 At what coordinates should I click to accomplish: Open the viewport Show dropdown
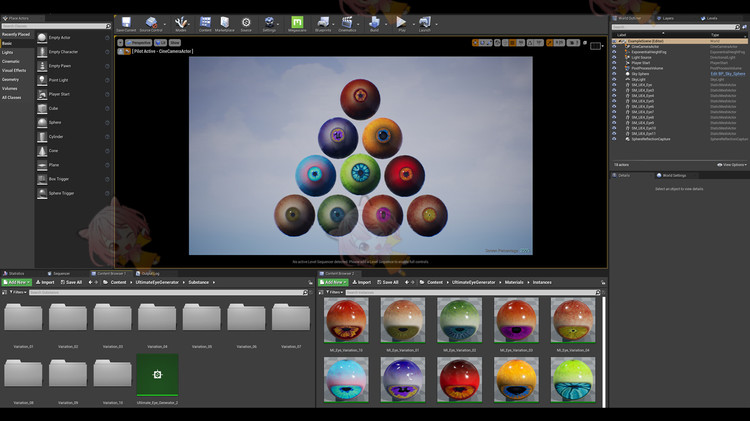[x=175, y=43]
